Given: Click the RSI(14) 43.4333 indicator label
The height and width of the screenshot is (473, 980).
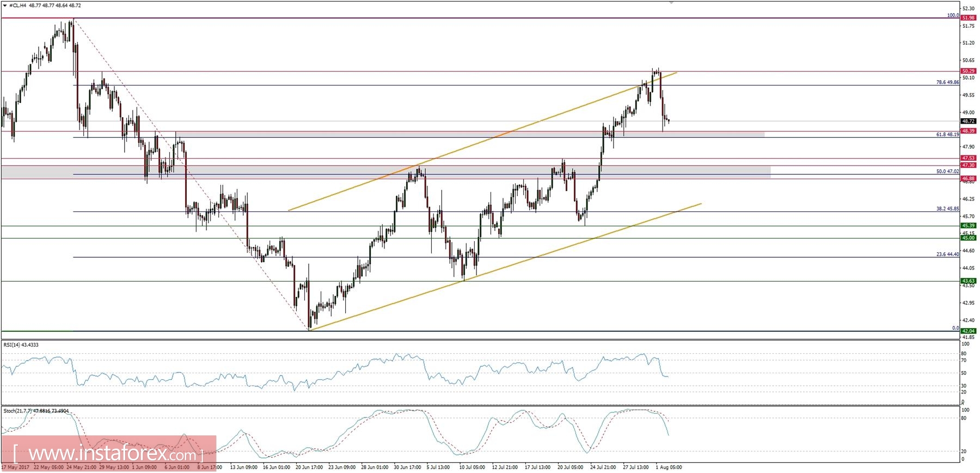Looking at the screenshot, I should tap(21, 345).
